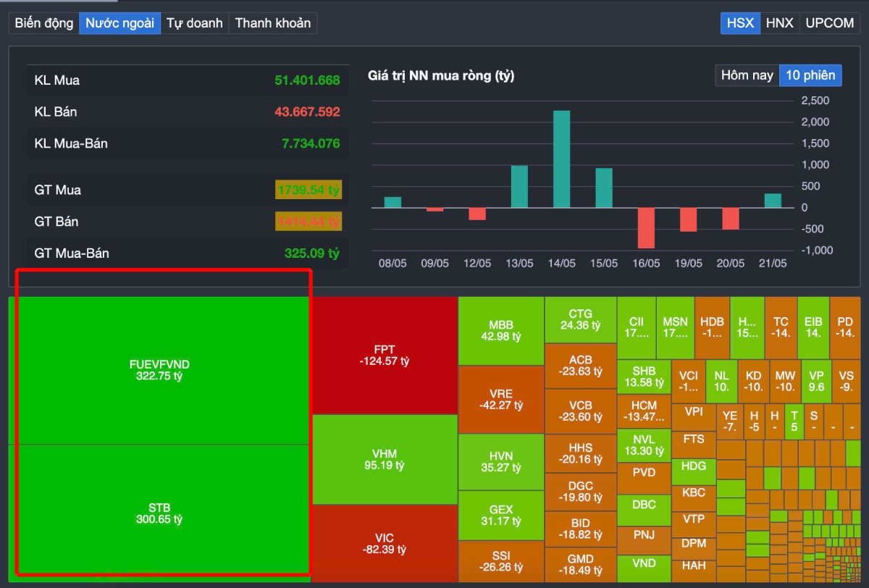Open details for FPT stock
Viewport: 869px width, 588px height.
(x=385, y=355)
